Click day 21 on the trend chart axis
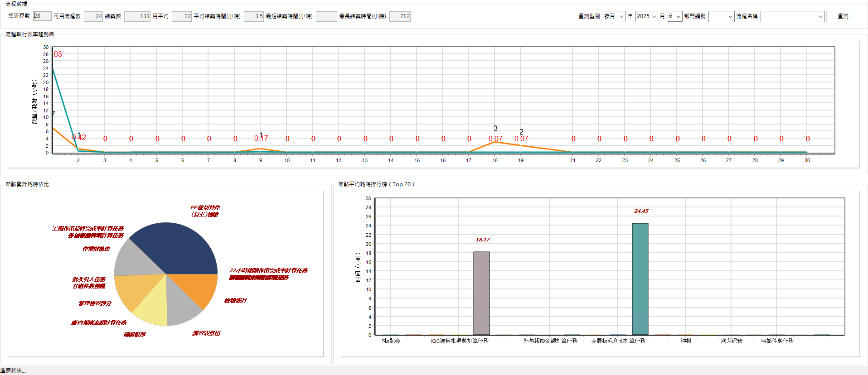Image resolution: width=868 pixels, height=375 pixels. pos(573,160)
